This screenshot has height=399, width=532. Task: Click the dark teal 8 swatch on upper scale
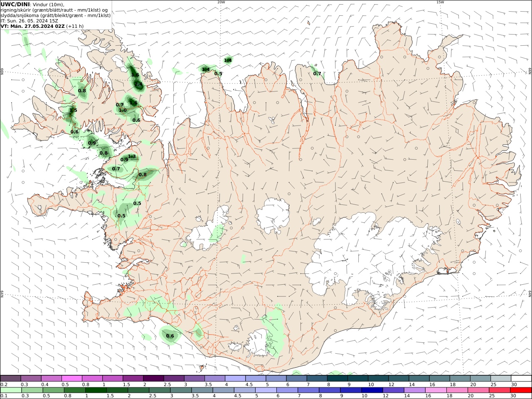(337, 379)
